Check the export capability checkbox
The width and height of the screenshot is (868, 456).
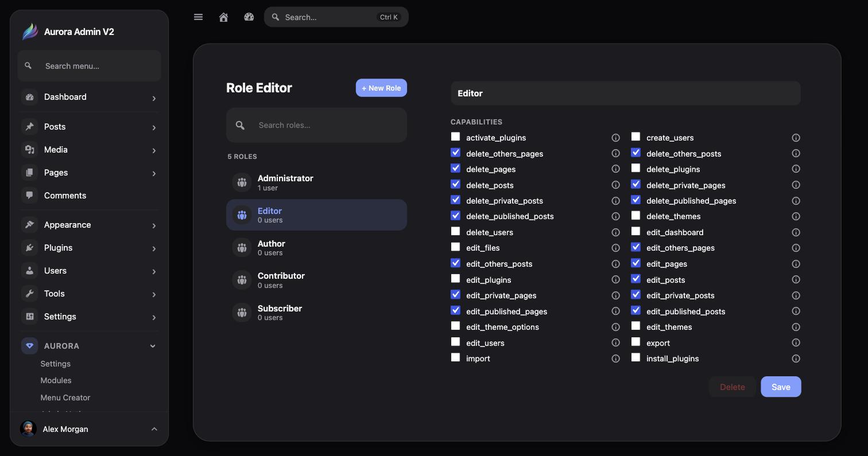click(635, 342)
